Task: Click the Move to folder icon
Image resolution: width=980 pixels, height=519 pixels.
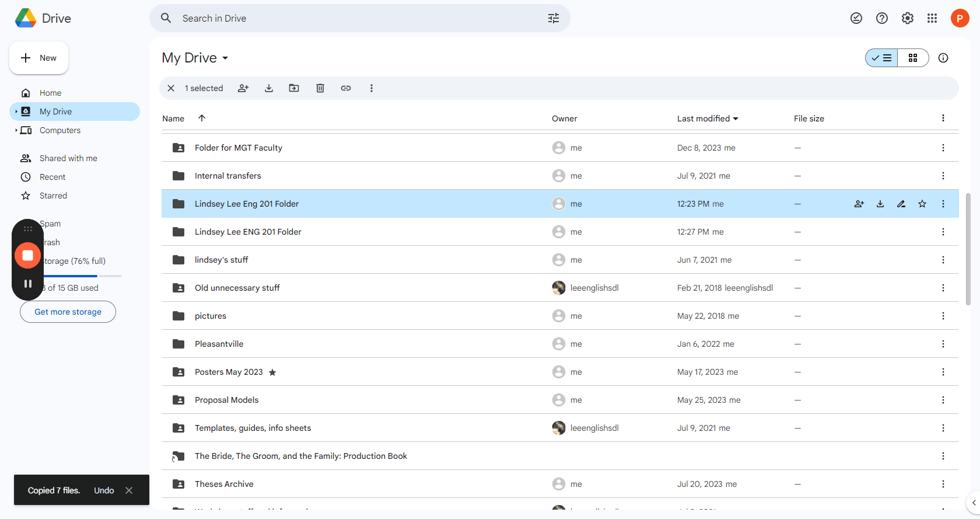Action: point(294,88)
